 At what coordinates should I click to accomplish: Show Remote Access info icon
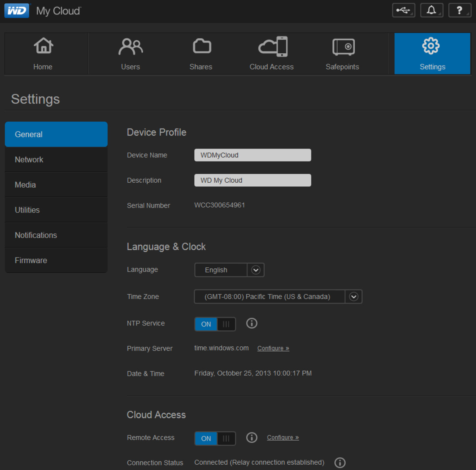coord(251,437)
